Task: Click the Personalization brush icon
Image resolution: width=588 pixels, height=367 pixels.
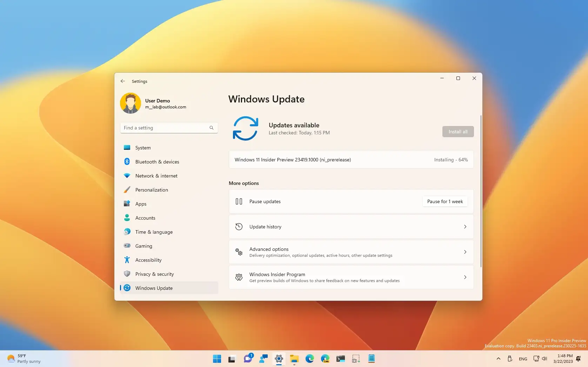Action: tap(127, 190)
